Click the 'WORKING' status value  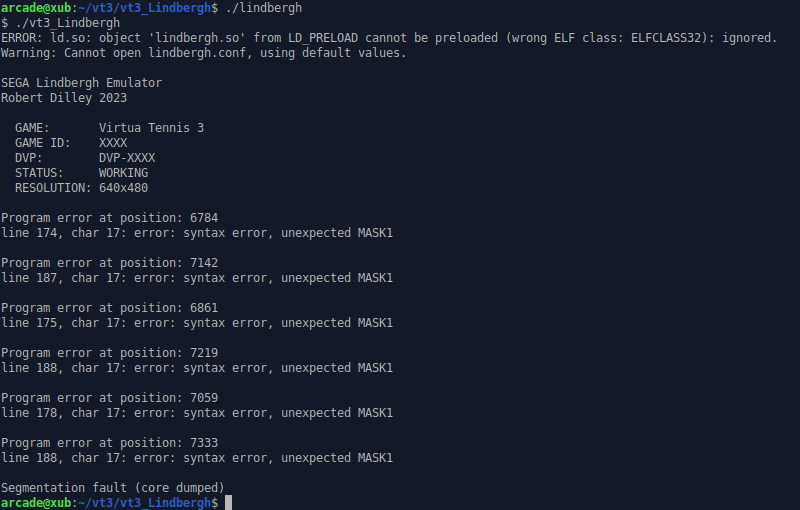(123, 173)
